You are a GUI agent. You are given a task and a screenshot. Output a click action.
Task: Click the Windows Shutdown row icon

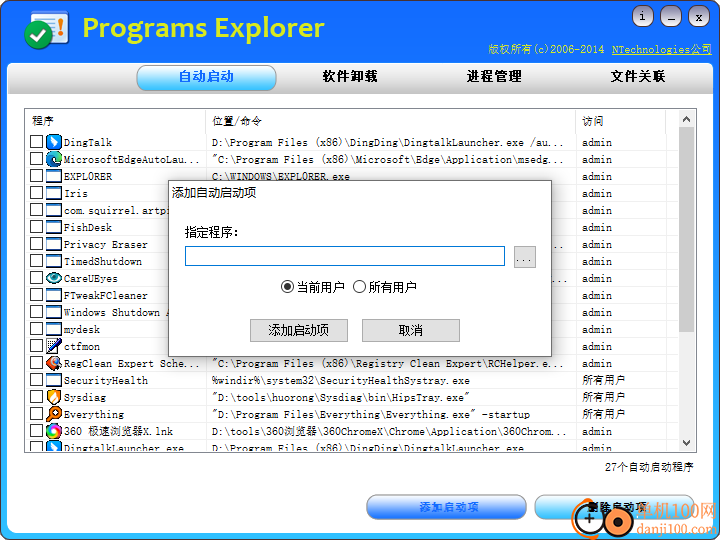click(x=54, y=312)
